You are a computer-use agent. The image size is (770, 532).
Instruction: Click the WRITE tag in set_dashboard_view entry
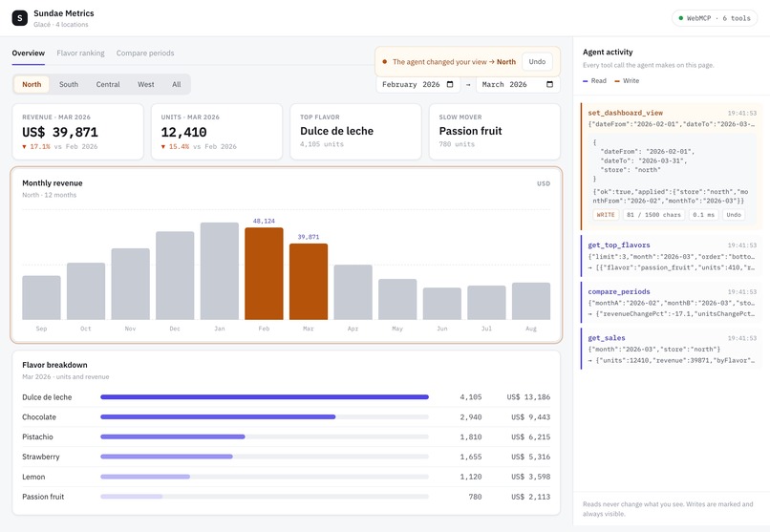tap(606, 215)
